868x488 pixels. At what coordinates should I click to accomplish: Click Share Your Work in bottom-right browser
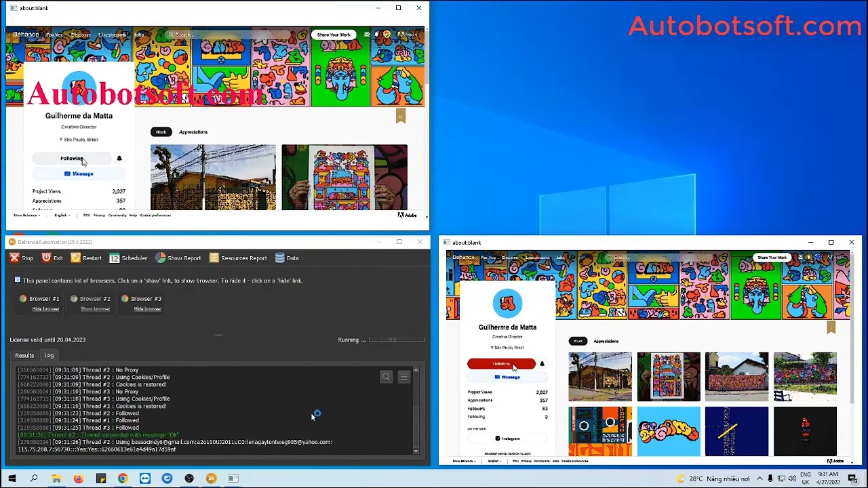point(772,258)
